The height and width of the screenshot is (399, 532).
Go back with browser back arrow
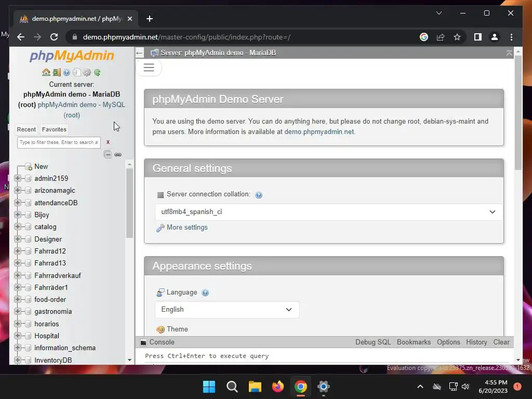click(x=21, y=37)
